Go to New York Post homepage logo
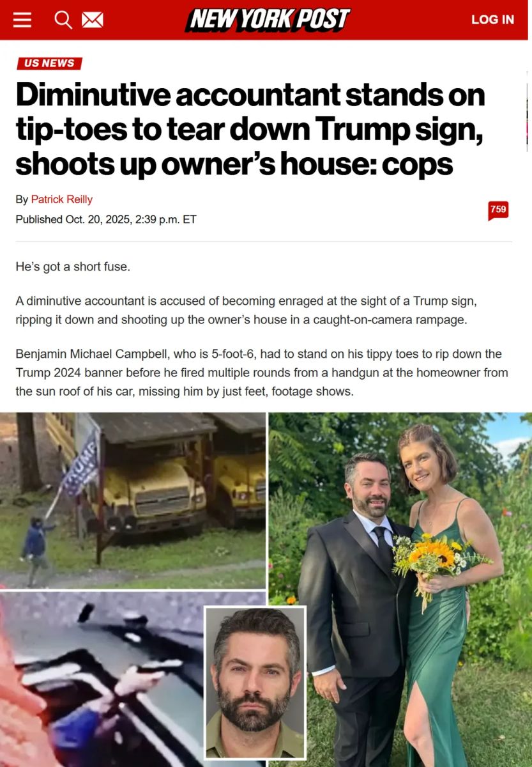The image size is (532, 767). 268,20
